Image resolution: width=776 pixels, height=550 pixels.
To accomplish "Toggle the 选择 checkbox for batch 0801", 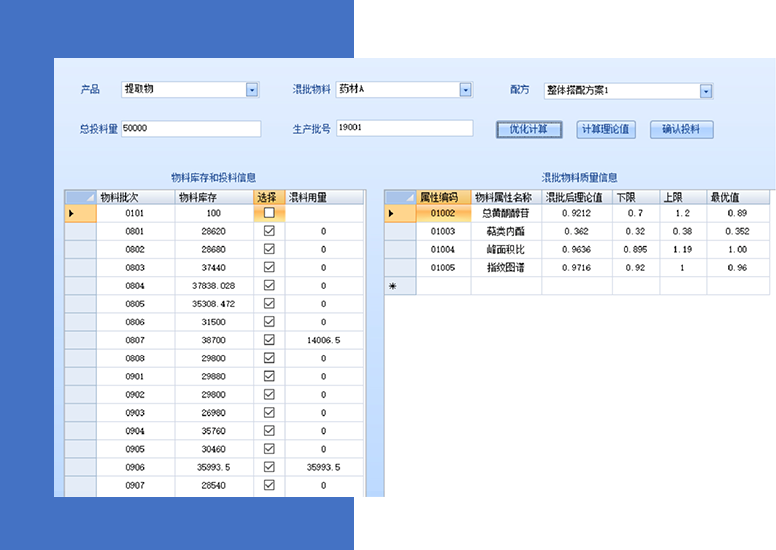I will pyautogui.click(x=268, y=231).
